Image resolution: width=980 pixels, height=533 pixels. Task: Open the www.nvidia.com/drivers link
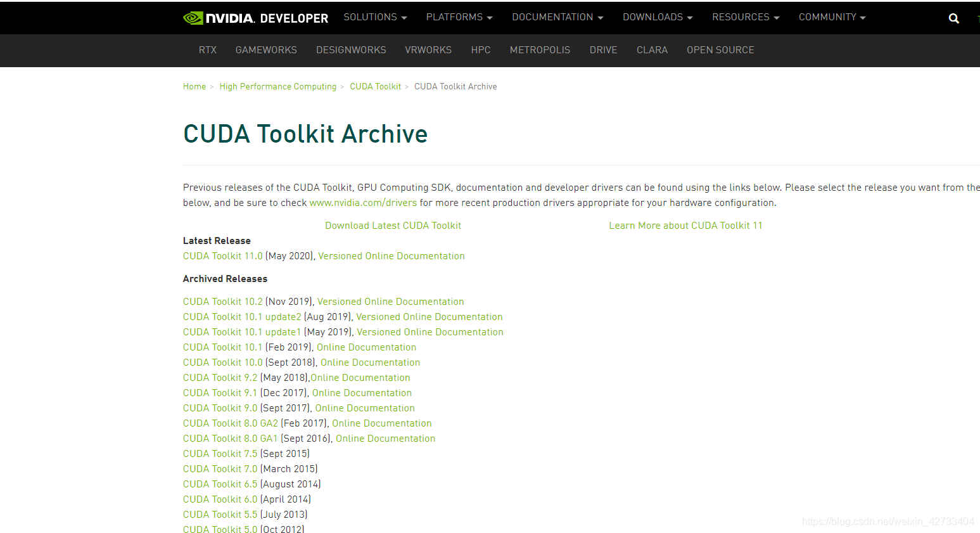363,203
